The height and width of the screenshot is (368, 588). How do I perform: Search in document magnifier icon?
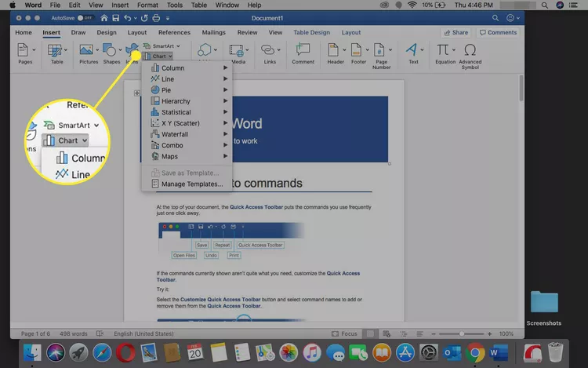click(495, 18)
